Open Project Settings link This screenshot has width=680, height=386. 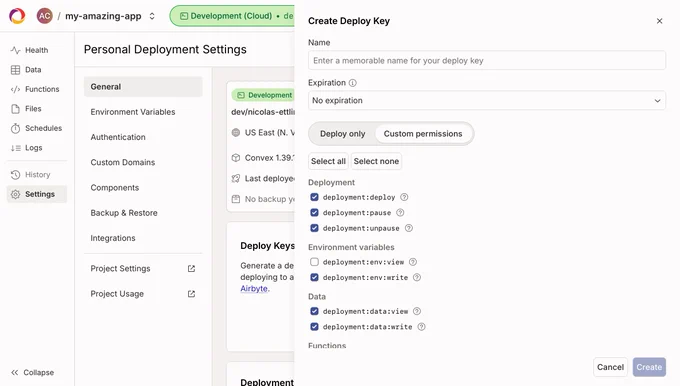(143, 268)
